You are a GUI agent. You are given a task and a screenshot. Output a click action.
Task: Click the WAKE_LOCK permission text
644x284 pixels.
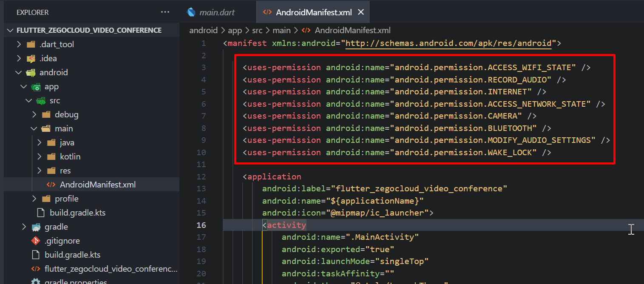click(510, 152)
